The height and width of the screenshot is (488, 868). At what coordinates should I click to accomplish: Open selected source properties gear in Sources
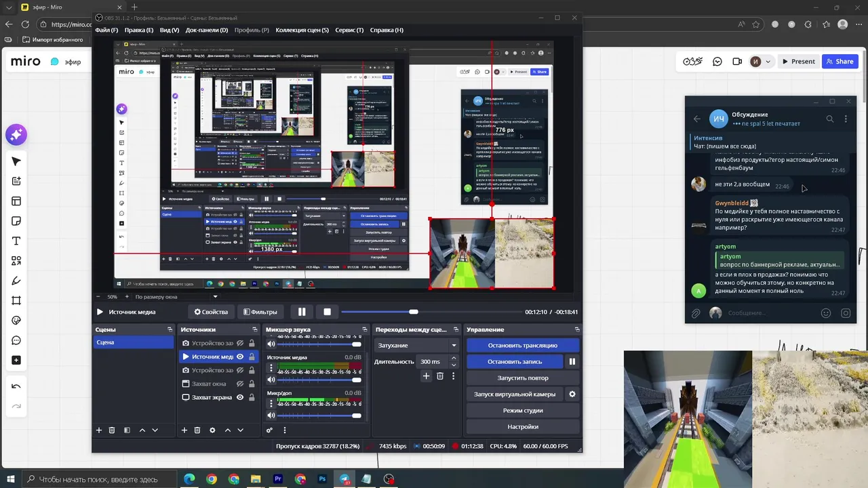point(212,430)
